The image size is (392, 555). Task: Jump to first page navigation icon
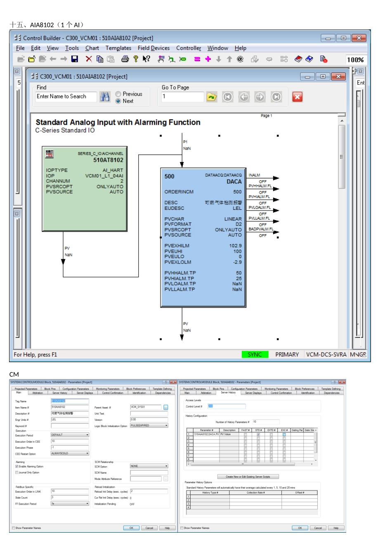coord(227,97)
